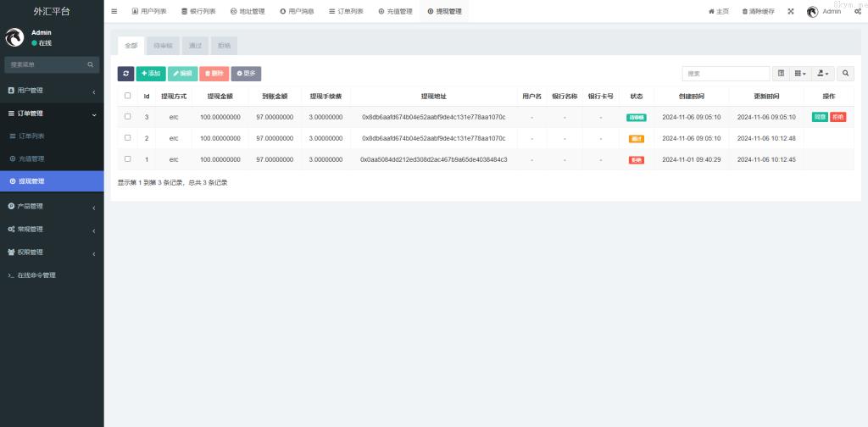This screenshot has width=868, height=427.
Task: Click the green 添加 button
Action: [x=151, y=74]
